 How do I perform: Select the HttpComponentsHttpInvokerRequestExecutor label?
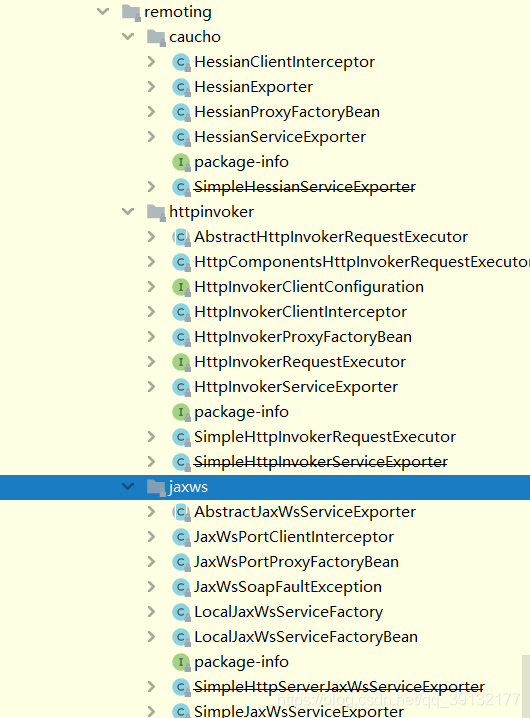(x=362, y=262)
